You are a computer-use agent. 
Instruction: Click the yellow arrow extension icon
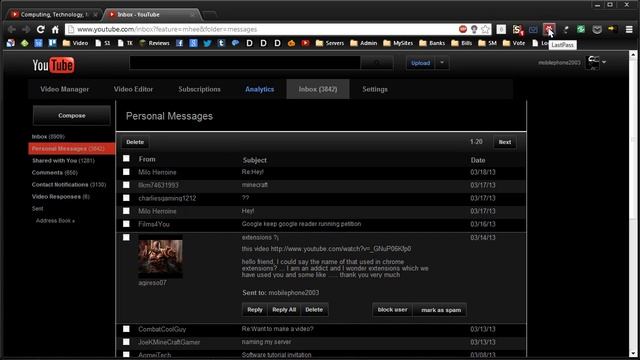612,29
